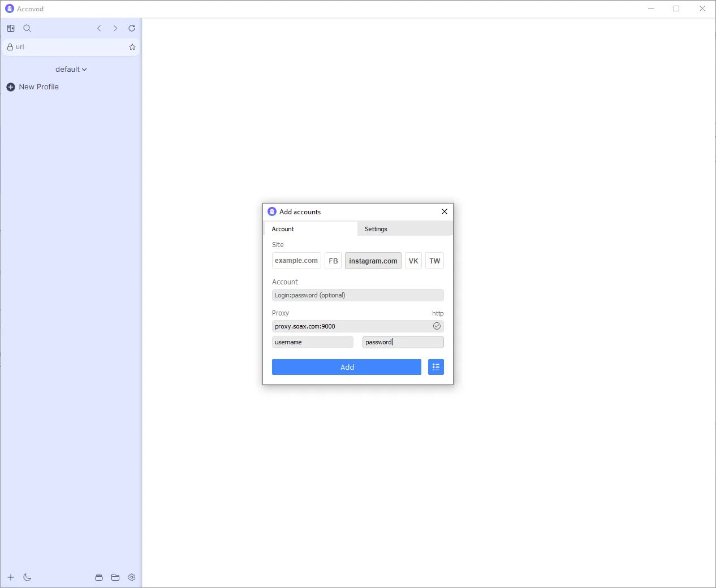Image resolution: width=716 pixels, height=588 pixels.
Task: Go back using the left arrow
Action: point(99,28)
